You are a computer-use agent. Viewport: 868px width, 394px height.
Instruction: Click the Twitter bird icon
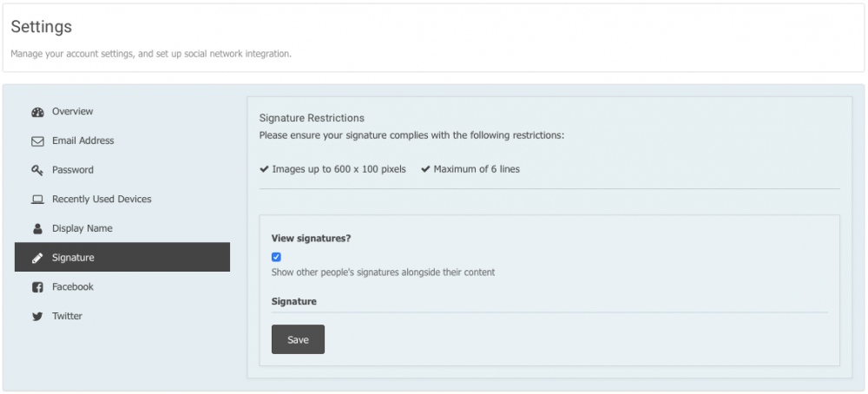[37, 317]
